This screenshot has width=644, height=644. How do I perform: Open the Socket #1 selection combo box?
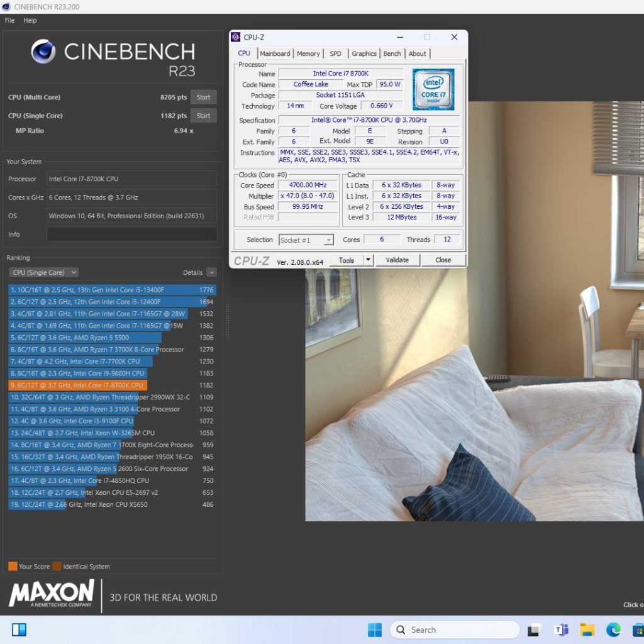(306, 240)
